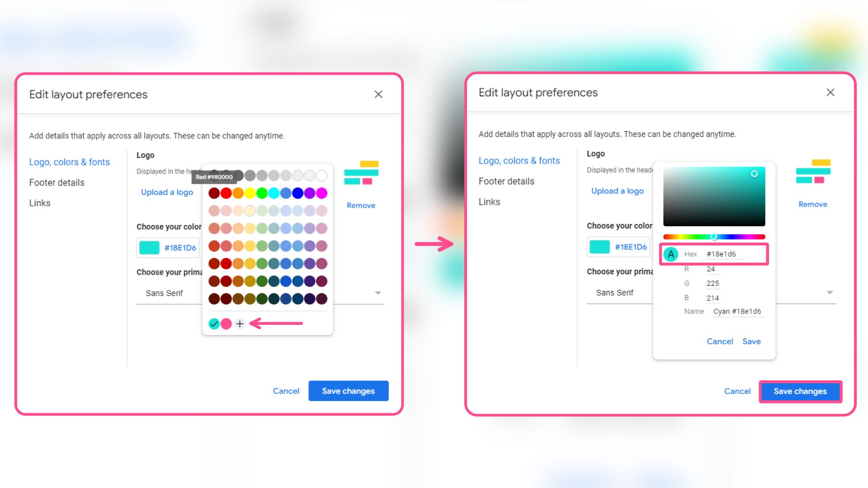Viewport: 868px width, 488px height.
Task: Expand the Sans Serif primary font dropdown
Action: coord(378,293)
